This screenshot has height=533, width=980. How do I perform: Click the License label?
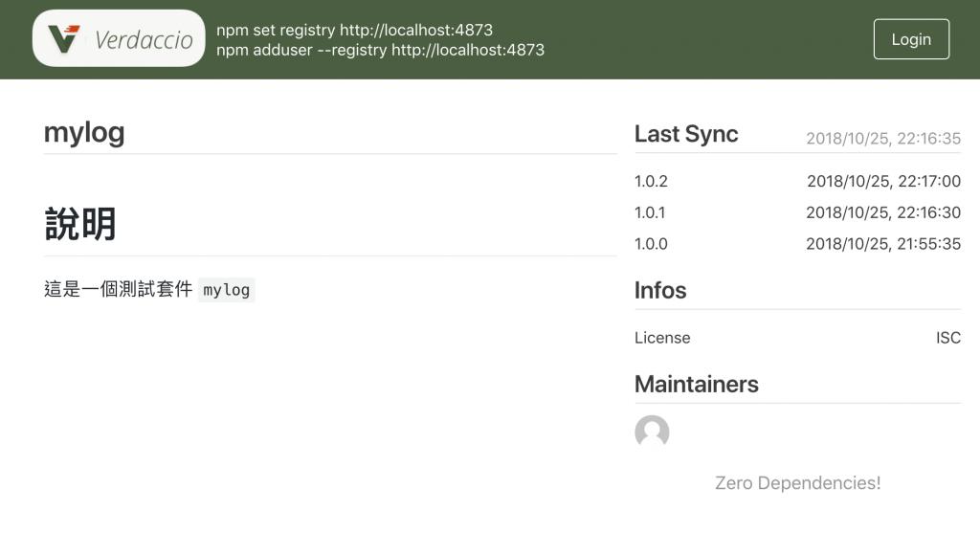pyautogui.click(x=662, y=338)
